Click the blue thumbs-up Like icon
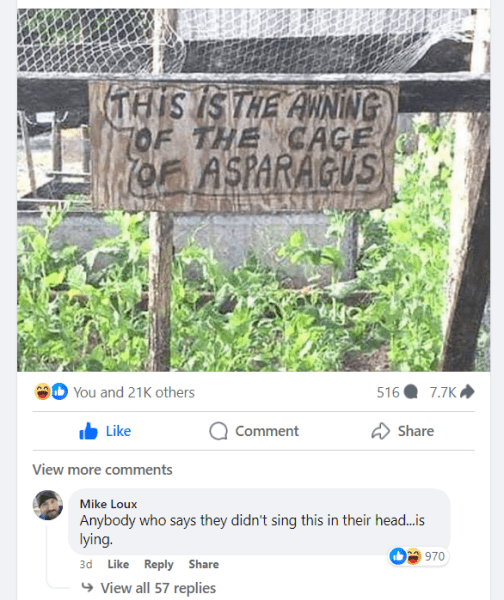504x600 pixels. pyautogui.click(x=88, y=431)
